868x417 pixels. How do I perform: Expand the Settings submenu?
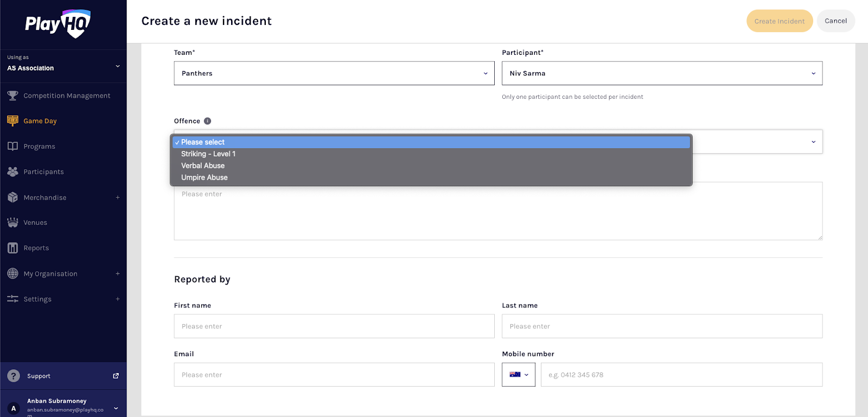[x=117, y=299]
